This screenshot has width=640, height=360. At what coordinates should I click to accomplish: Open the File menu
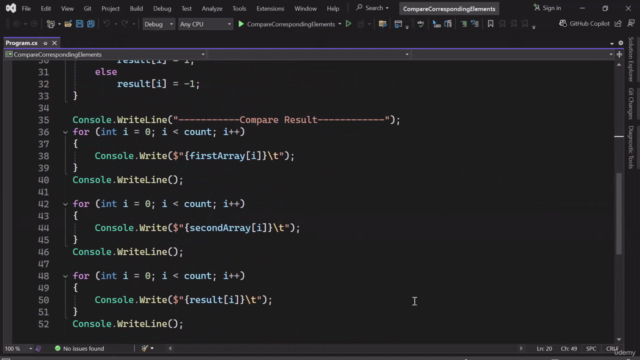click(x=26, y=8)
